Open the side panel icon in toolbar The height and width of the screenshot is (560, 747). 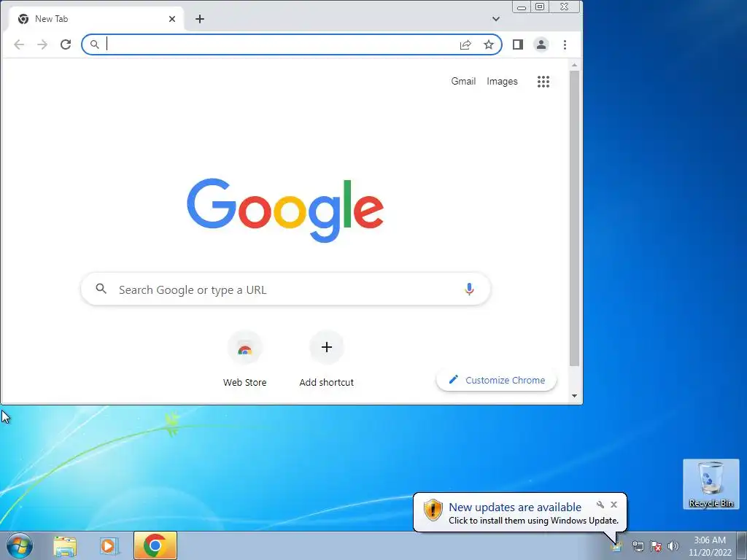(x=518, y=44)
